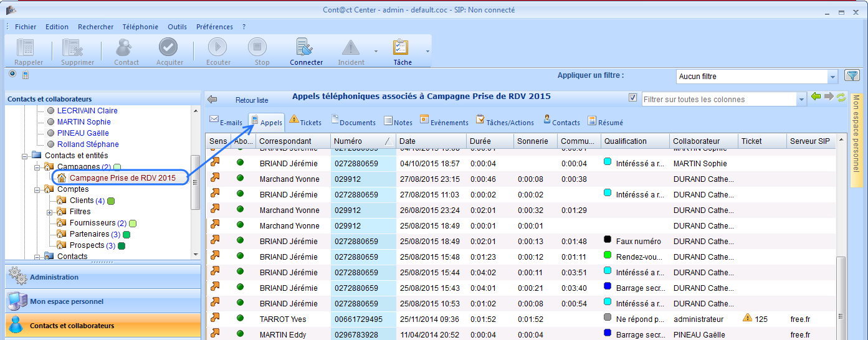The height and width of the screenshot is (340, 868).
Task: Open the Incident button dropdown arrow
Action: tap(376, 52)
